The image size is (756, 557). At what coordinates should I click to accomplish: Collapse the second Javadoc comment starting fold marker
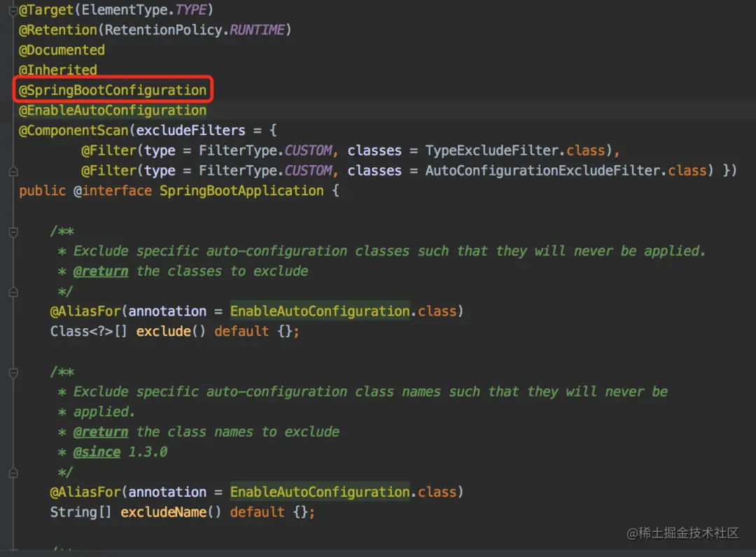tap(13, 372)
